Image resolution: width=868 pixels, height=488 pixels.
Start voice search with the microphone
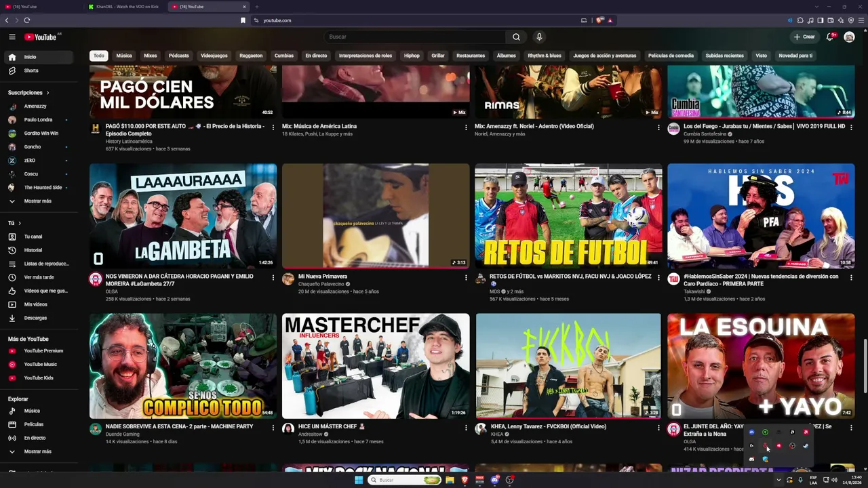pos(539,37)
